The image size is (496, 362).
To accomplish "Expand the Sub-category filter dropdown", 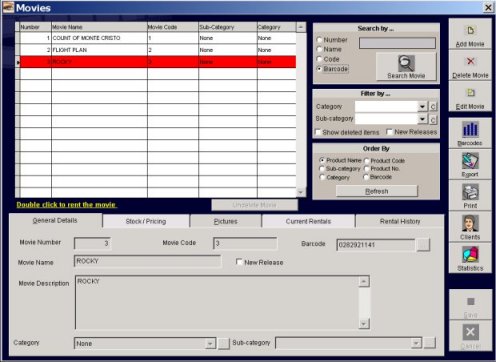I will [x=422, y=119].
